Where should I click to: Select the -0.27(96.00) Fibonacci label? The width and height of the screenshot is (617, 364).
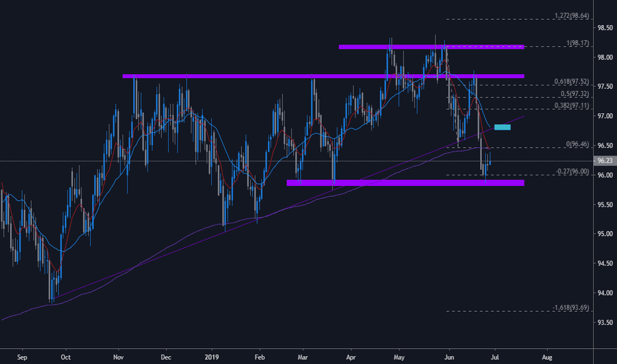coord(573,171)
